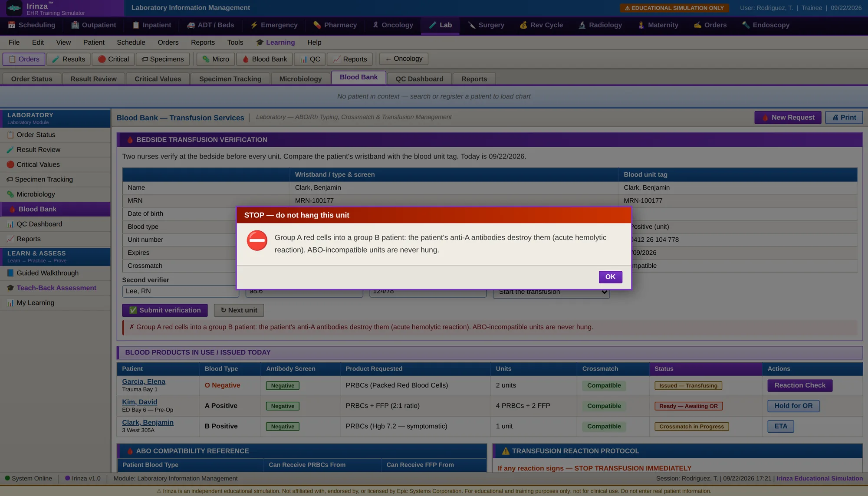Image resolution: width=868 pixels, height=496 pixels.
Task: Click the Second verifier input field
Action: [181, 291]
